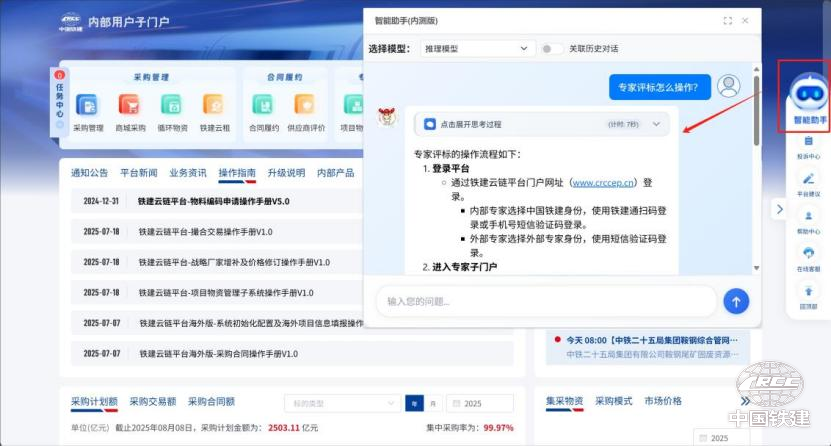
Task: Click the 任务中心 task center tab
Action: click(x=59, y=101)
